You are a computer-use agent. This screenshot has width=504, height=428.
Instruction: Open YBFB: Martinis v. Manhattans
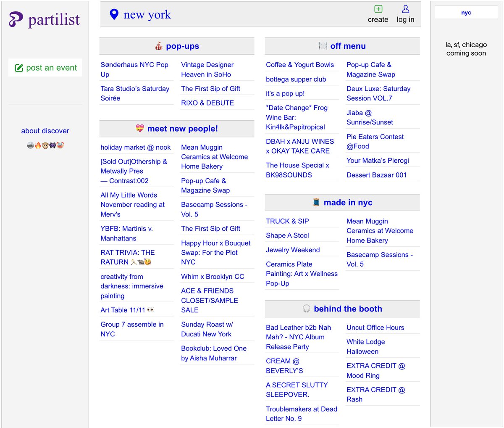click(x=126, y=233)
